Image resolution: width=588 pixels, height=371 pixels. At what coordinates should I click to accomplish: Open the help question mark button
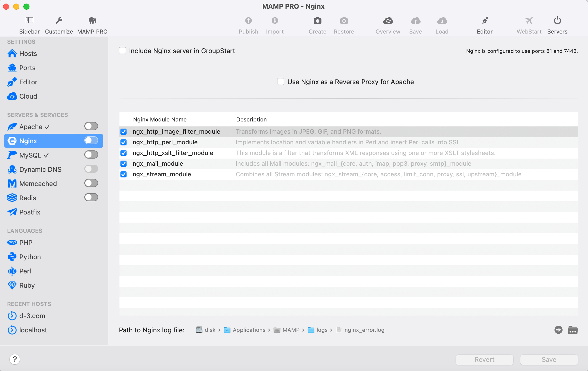click(x=15, y=359)
